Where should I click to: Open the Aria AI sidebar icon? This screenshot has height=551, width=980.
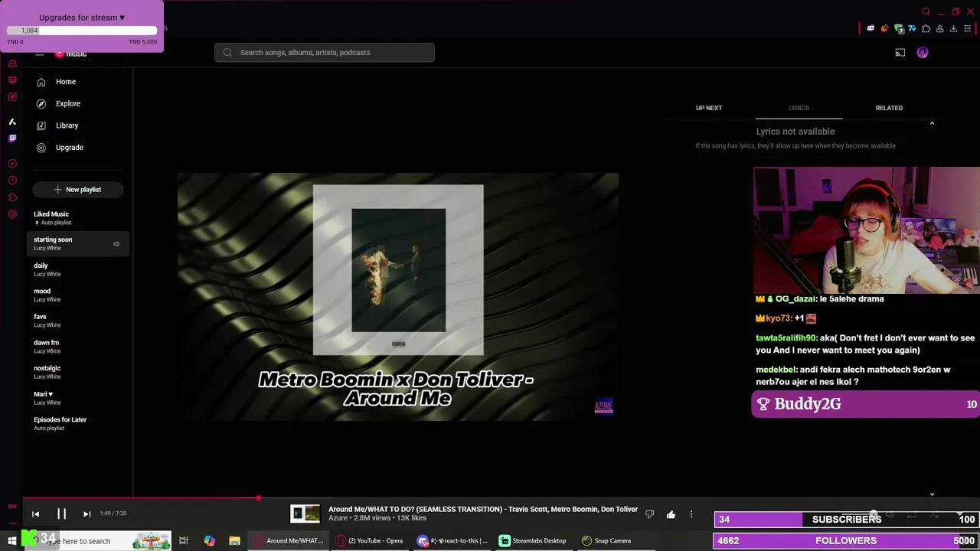coord(12,122)
